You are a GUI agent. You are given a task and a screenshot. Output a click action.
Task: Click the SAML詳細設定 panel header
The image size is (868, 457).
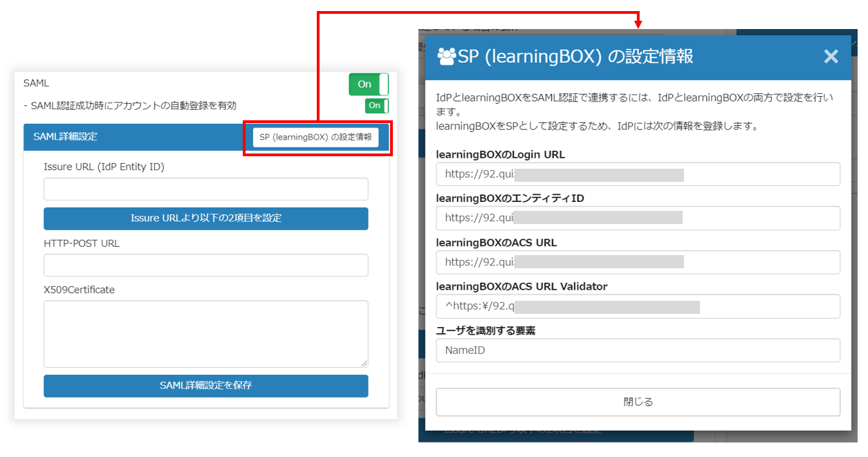pos(131,137)
